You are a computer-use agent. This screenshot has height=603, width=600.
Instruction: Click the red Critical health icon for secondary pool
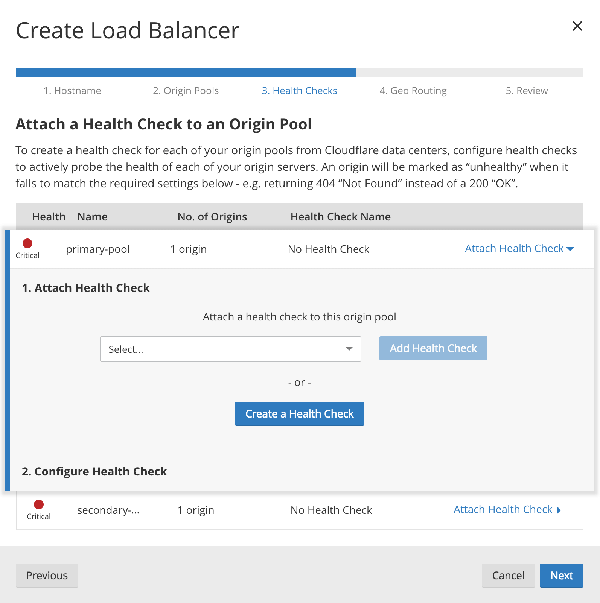pyautogui.click(x=38, y=505)
